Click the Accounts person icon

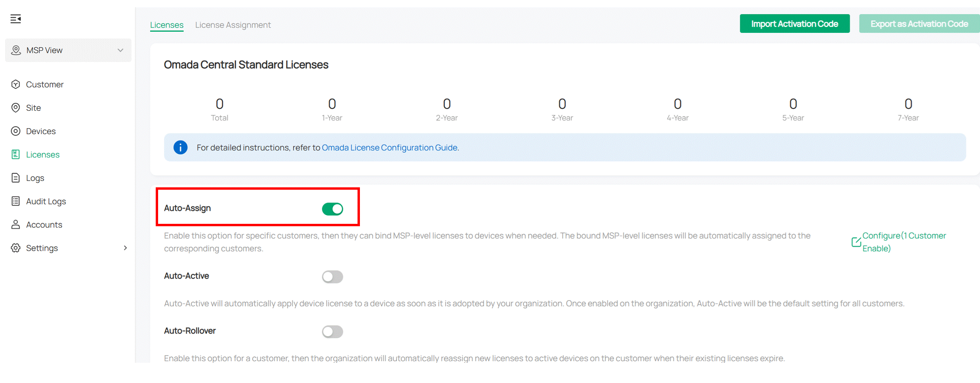(x=15, y=225)
